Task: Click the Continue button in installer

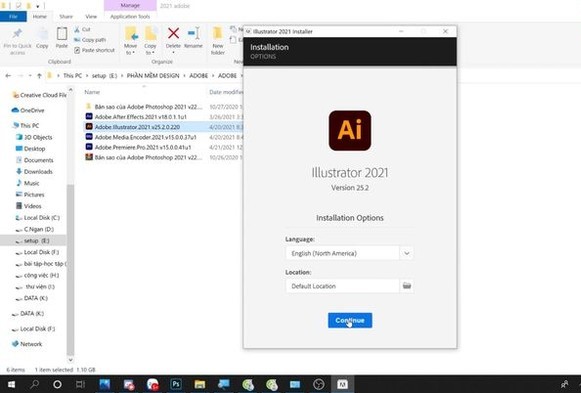Action: click(x=350, y=320)
